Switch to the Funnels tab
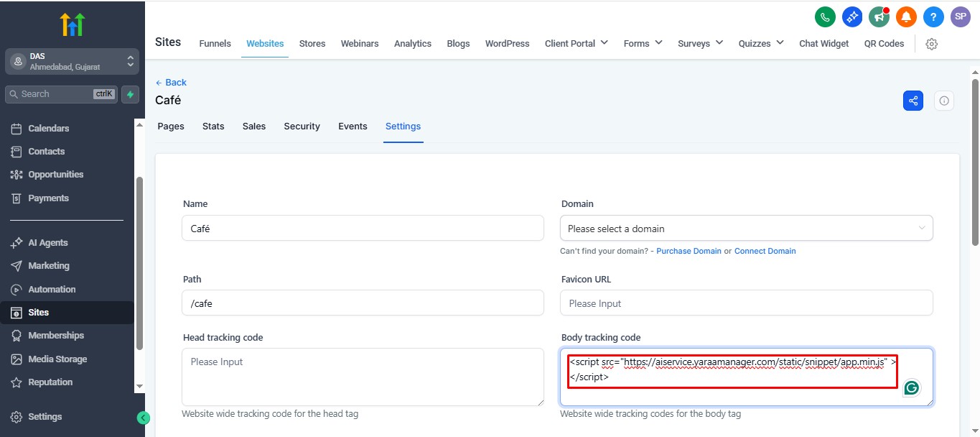 215,44
